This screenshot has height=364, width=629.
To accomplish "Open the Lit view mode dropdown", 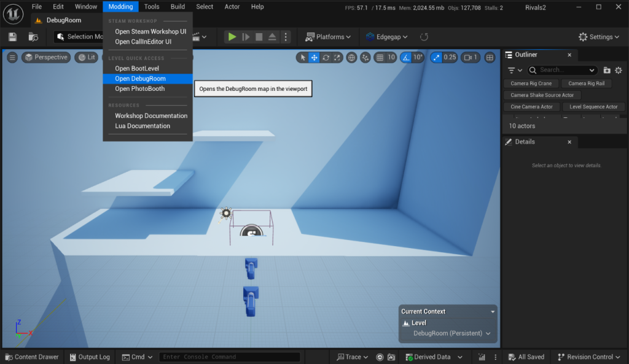I will pos(87,57).
